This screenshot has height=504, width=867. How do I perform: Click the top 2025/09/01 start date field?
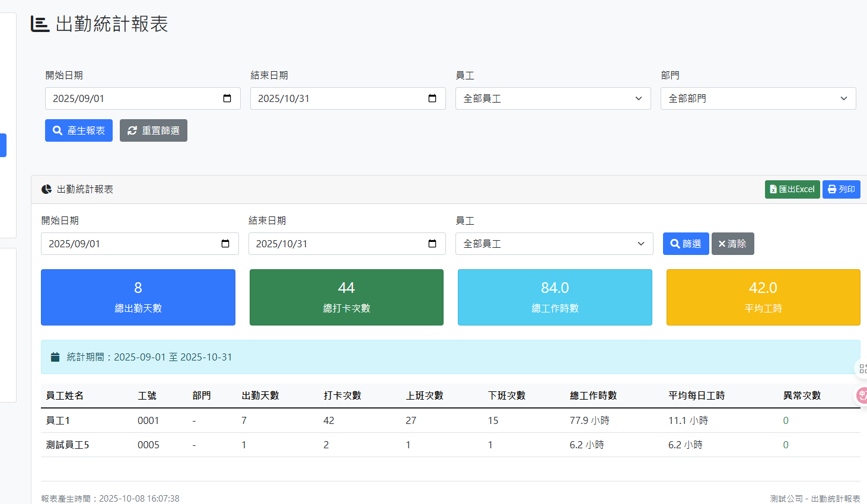[130, 98]
